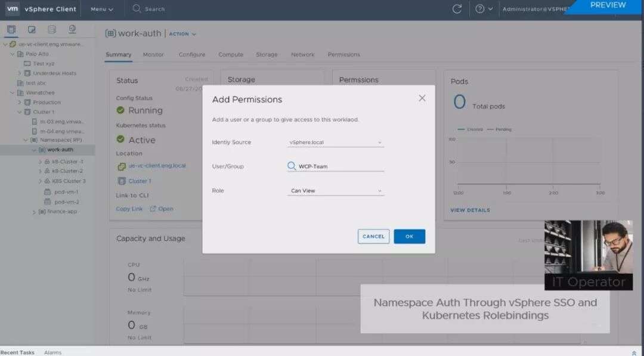This screenshot has height=356, width=644.
Task: Confirm with the OK button
Action: tap(409, 237)
